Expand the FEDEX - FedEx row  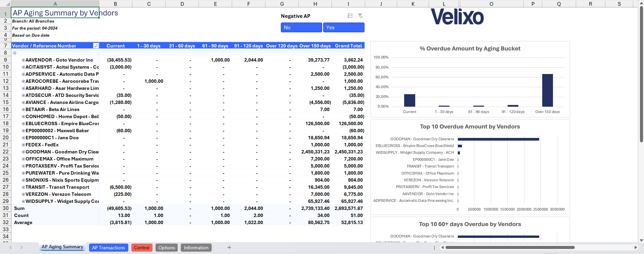[23, 145]
